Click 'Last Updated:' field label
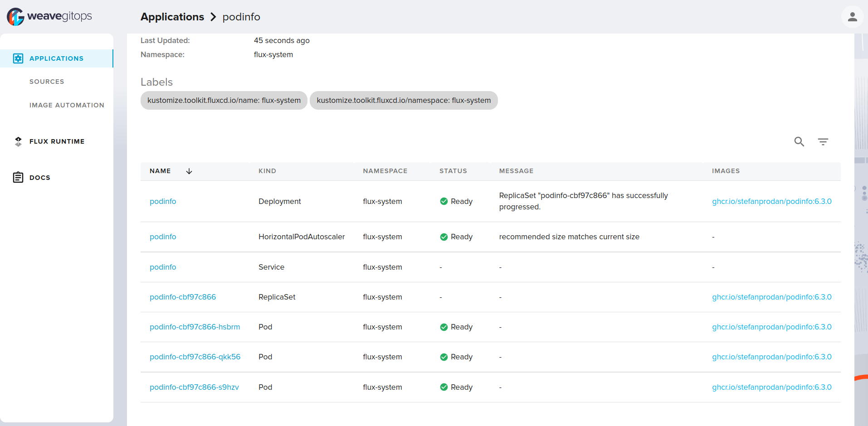 pos(165,40)
